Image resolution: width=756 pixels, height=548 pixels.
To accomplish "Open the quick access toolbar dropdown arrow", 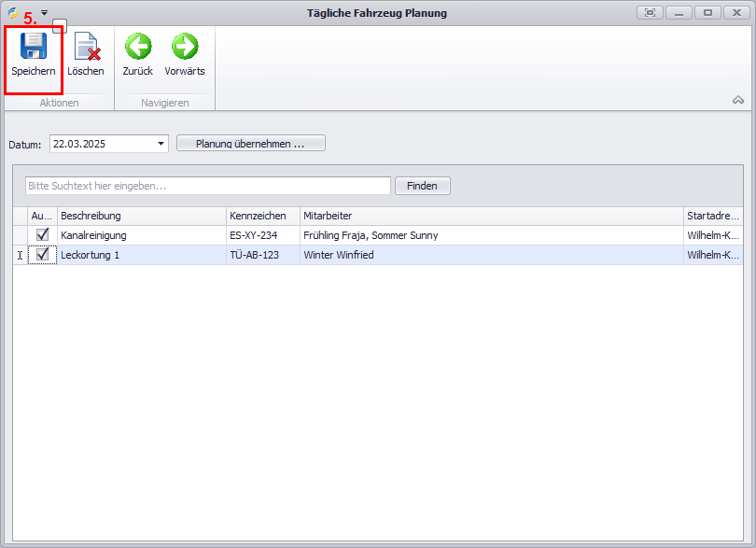I will coord(44,13).
